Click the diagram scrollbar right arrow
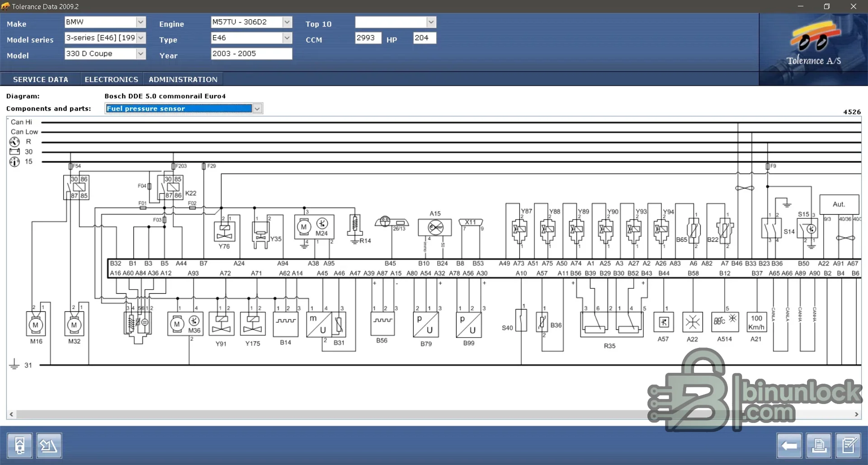868x465 pixels. point(856,414)
